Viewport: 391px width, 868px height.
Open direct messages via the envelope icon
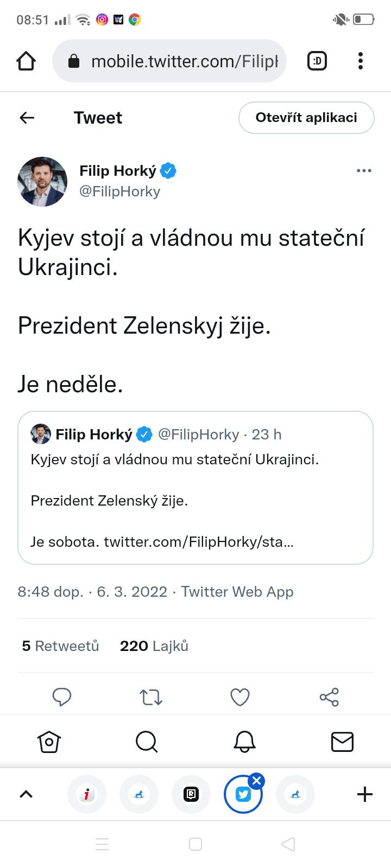point(342,742)
